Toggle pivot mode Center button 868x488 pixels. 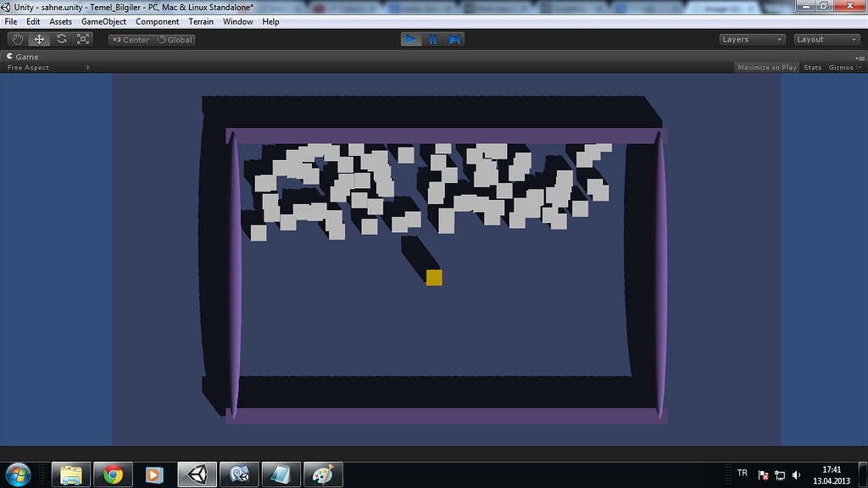point(131,40)
